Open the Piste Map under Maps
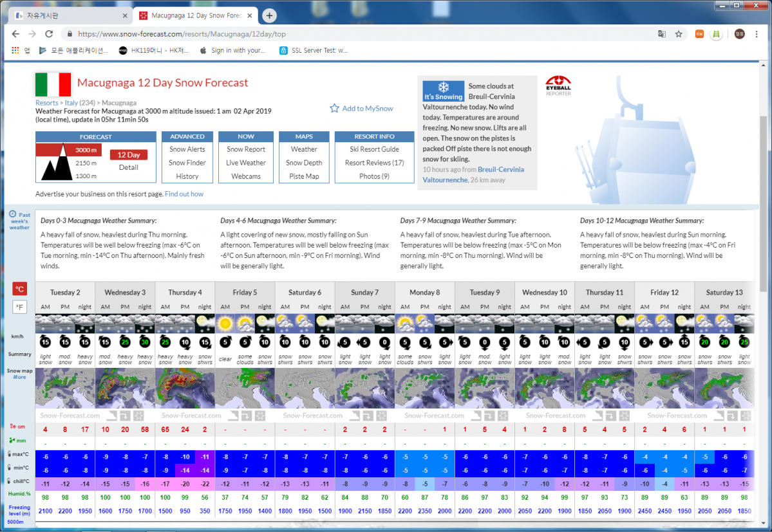Image resolution: width=772 pixels, height=532 pixels. pyautogui.click(x=304, y=176)
